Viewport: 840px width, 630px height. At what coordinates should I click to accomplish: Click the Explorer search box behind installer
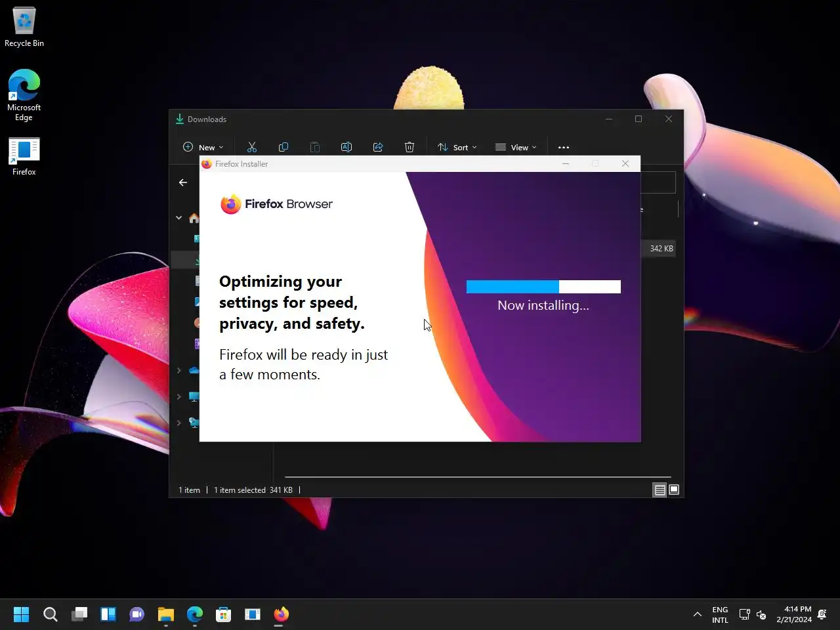pyautogui.click(x=658, y=182)
